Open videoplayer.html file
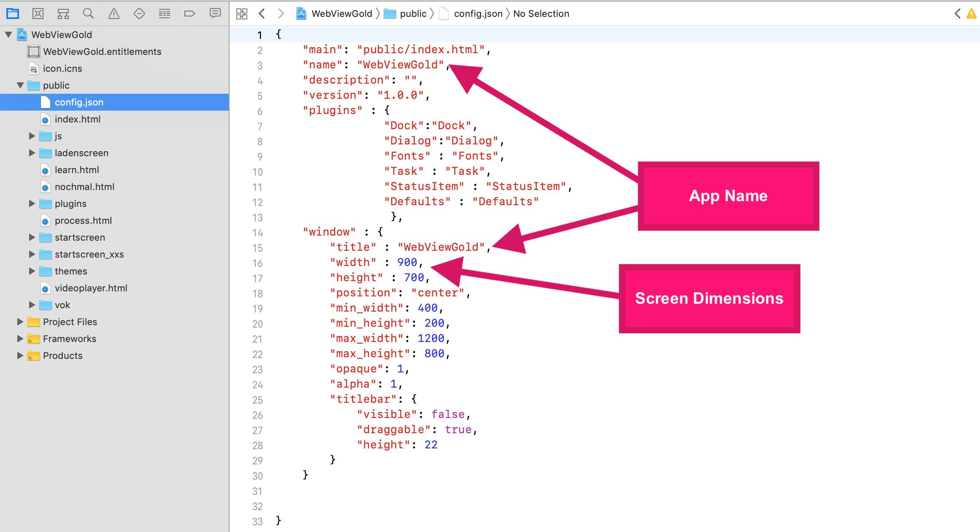This screenshot has height=532, width=980. click(x=114, y=288)
